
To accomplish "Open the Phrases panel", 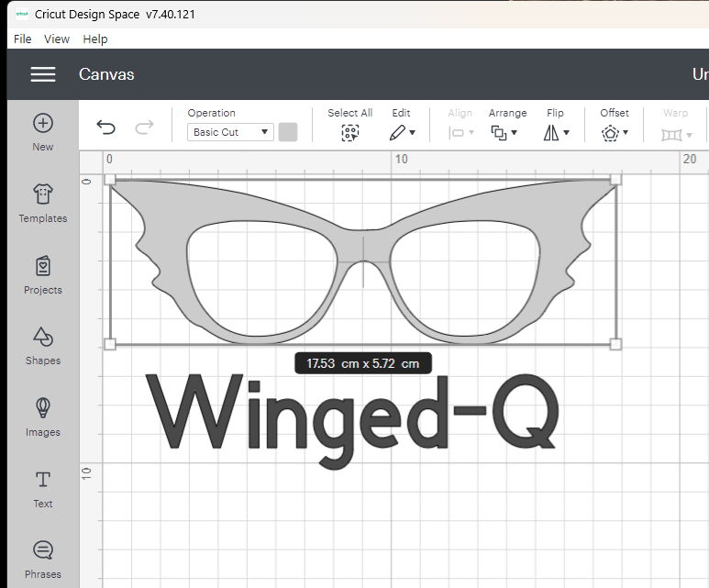I will 43,550.
